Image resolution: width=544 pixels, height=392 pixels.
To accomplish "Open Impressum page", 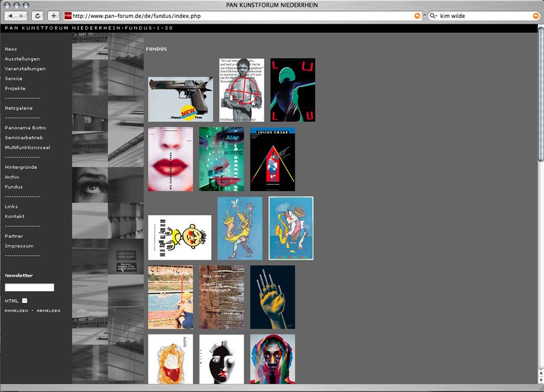I will tap(19, 246).
